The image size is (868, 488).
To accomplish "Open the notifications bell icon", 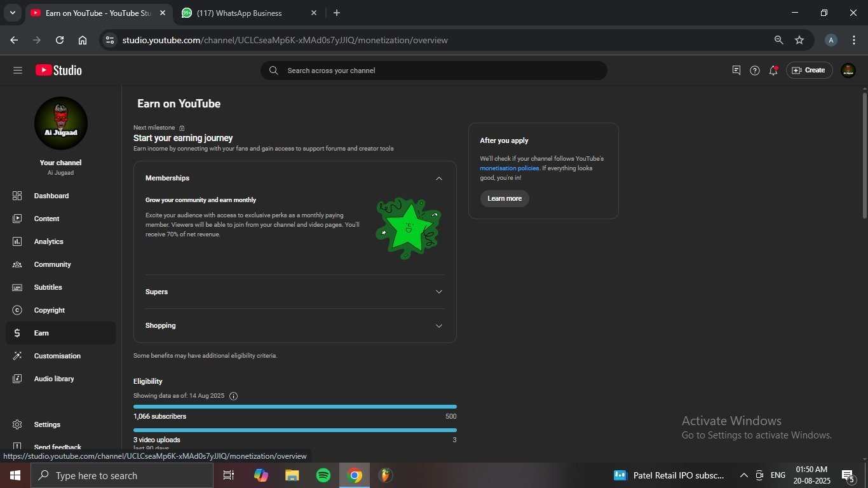I will 773,71.
